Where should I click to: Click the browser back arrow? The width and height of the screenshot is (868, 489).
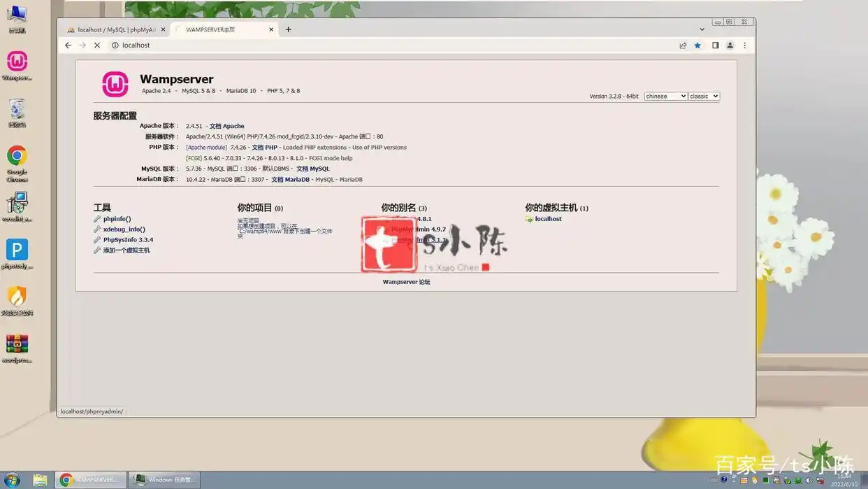68,45
